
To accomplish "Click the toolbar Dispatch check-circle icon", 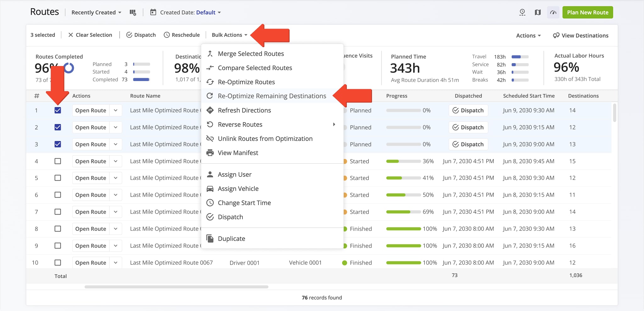I will click(x=129, y=35).
